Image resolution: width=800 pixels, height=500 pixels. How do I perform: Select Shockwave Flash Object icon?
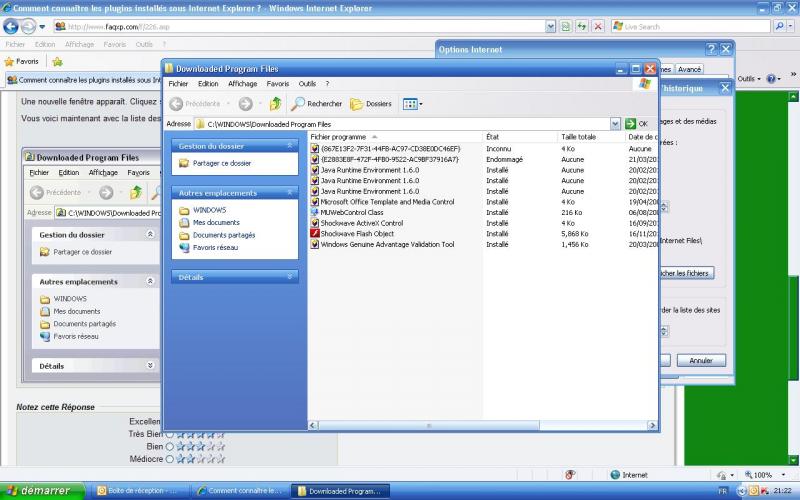click(x=315, y=234)
